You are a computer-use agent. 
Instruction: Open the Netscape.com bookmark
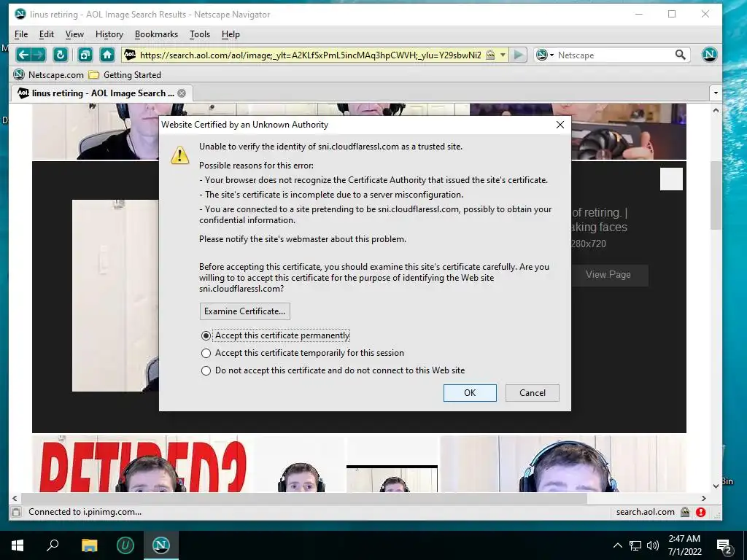tap(49, 75)
